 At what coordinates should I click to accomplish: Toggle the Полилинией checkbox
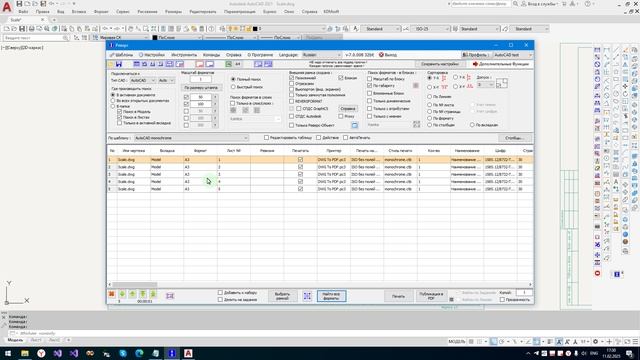coord(291,78)
